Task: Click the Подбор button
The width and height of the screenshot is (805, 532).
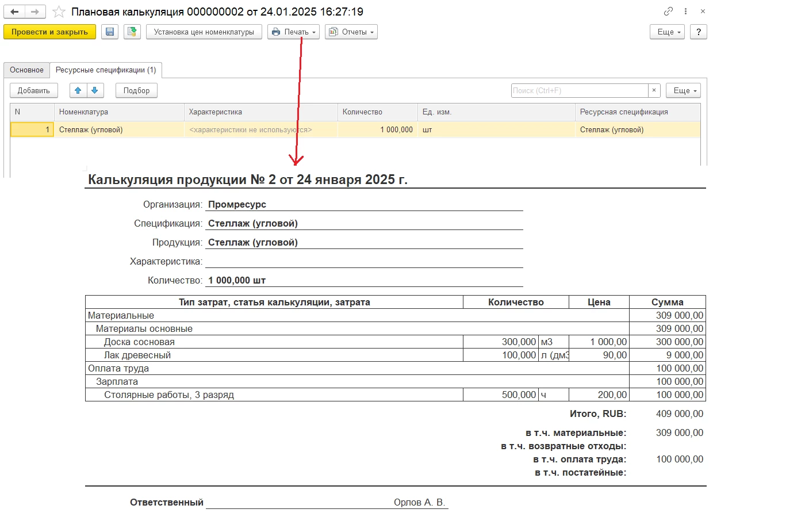Action: point(136,90)
